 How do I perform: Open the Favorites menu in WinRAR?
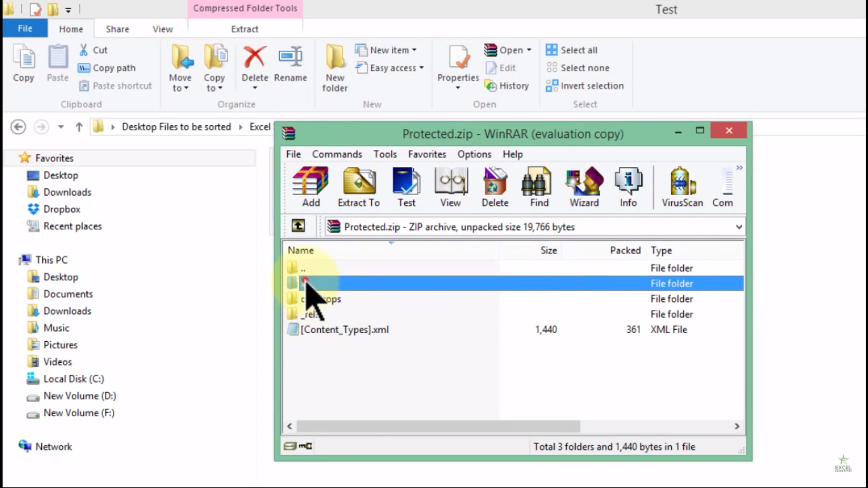427,154
